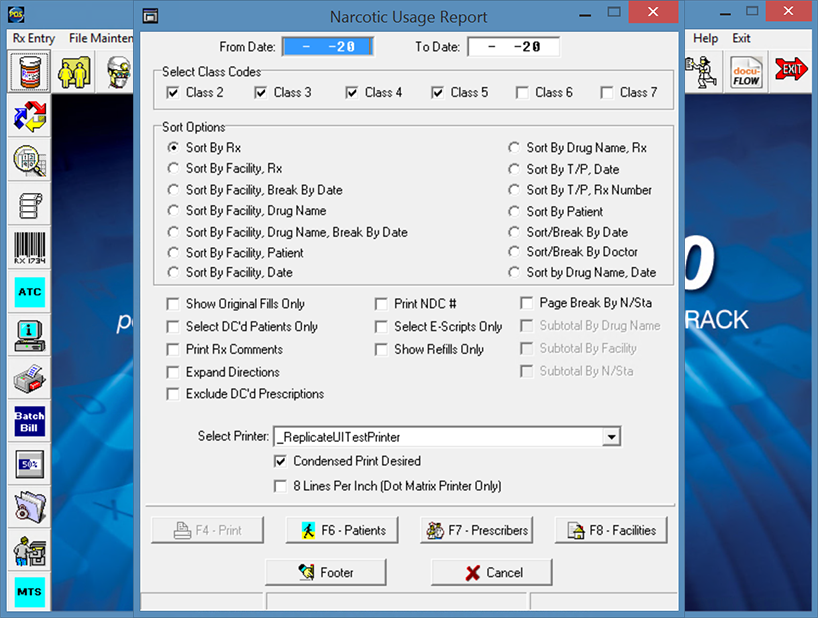Click the MTS sidebar icon
The image size is (818, 618).
point(30,592)
